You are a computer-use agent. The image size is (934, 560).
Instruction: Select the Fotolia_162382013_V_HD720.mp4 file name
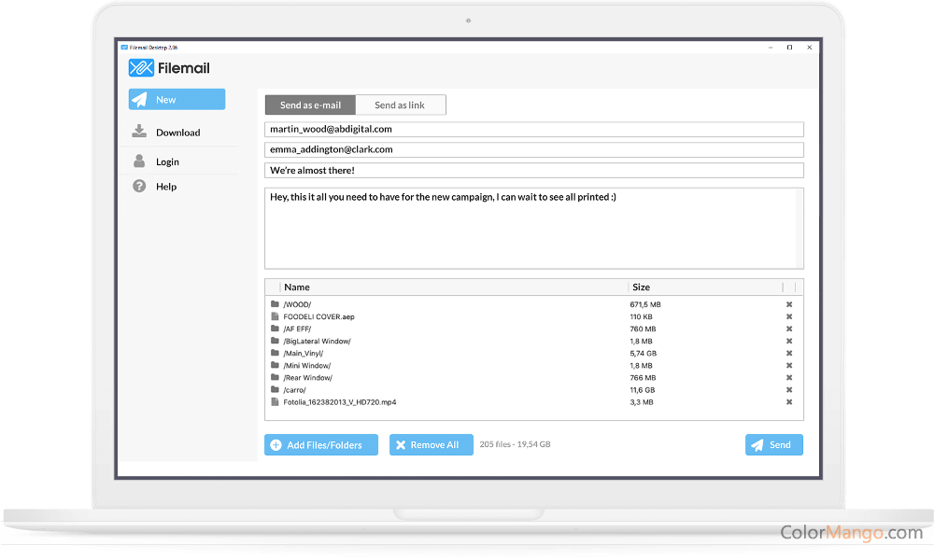point(340,402)
